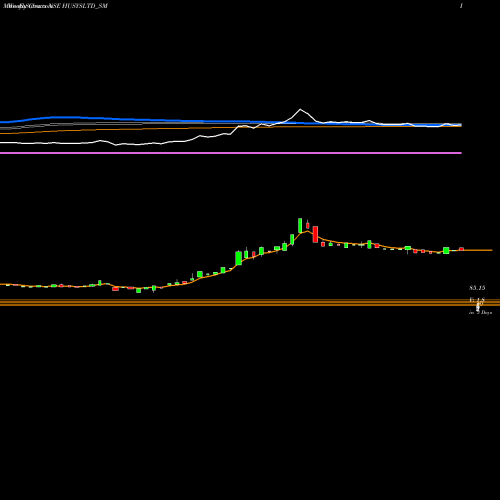500x500 pixels.
Task: Select the tallest green candle at the peak
Action: pos(300,225)
